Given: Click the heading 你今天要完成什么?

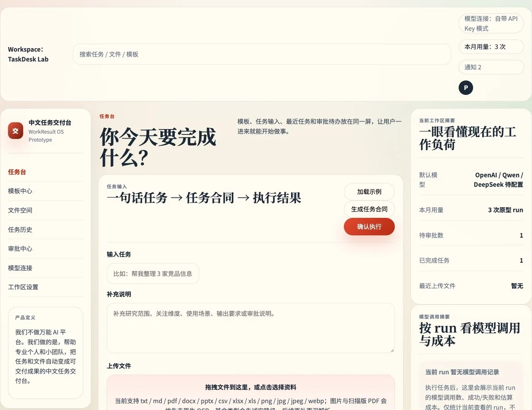Looking at the screenshot, I should 158,147.
